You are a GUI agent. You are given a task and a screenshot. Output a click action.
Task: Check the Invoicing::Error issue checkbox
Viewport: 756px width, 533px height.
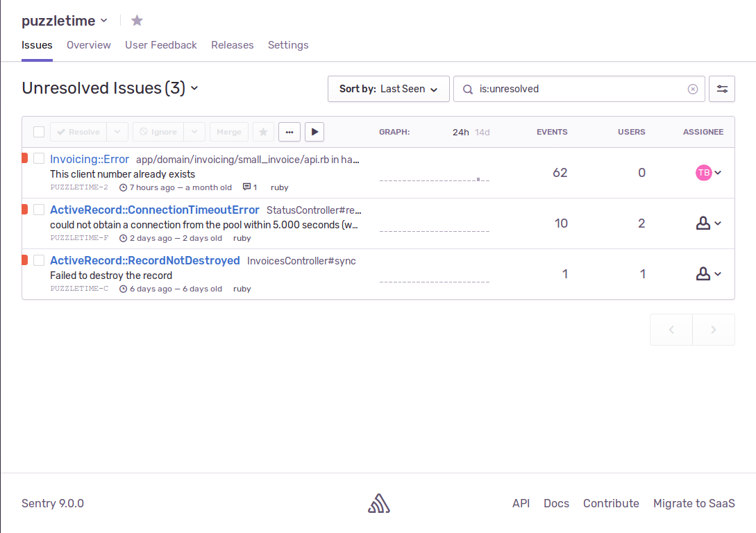[39, 158]
